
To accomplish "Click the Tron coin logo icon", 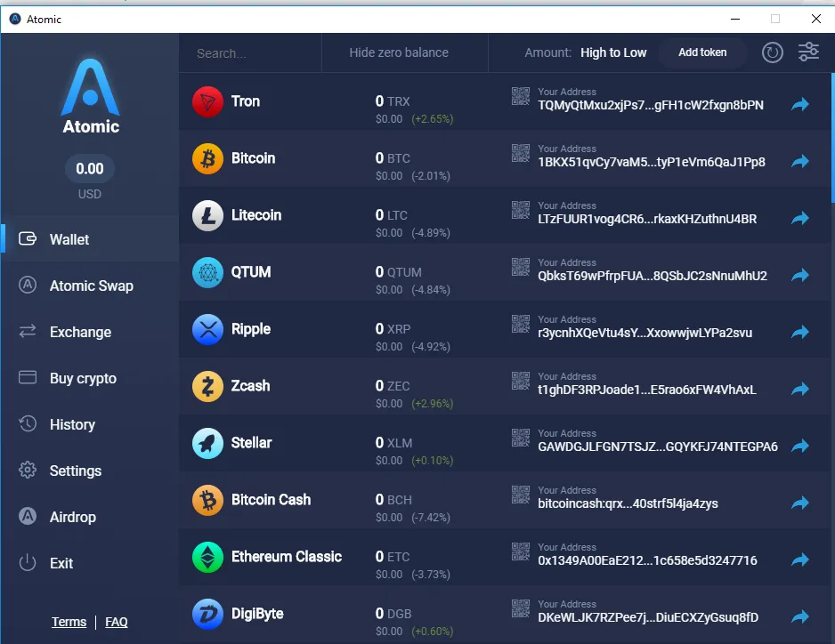I will (207, 101).
